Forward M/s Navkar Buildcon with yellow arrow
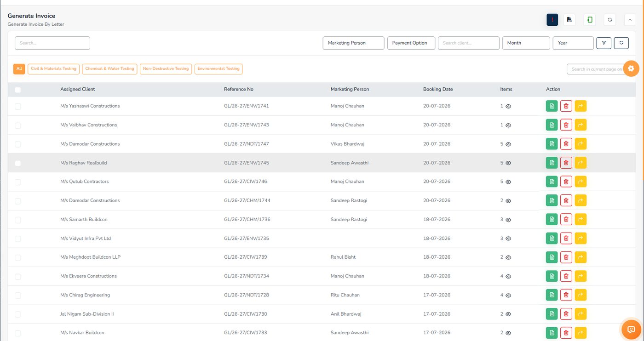Image resolution: width=644 pixels, height=341 pixels. [581, 333]
